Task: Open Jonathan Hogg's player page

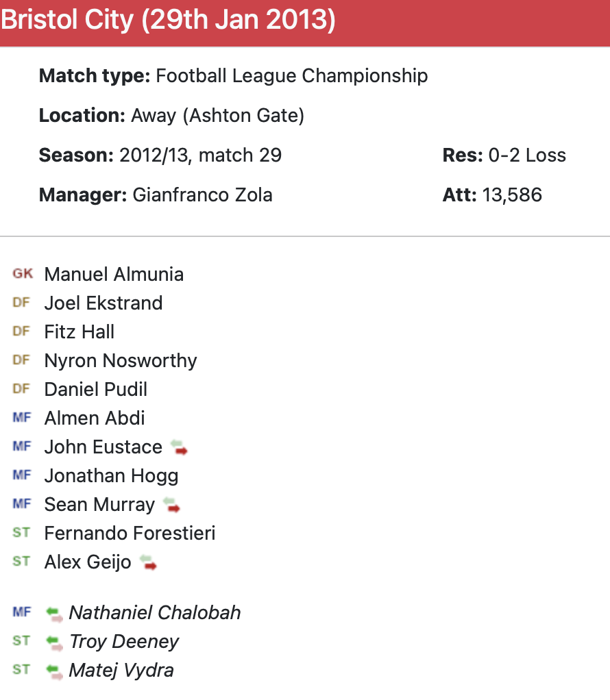Action: click(x=111, y=476)
